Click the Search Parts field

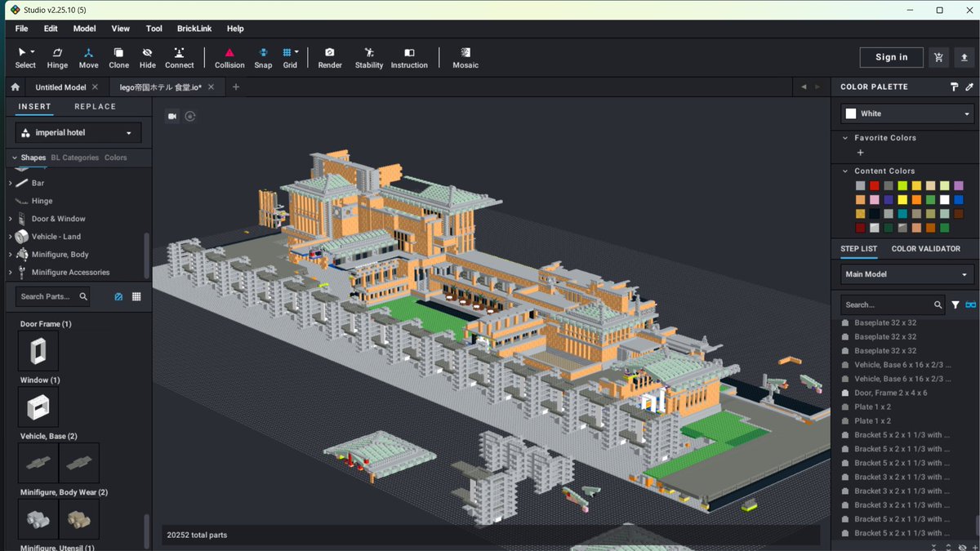[53, 297]
